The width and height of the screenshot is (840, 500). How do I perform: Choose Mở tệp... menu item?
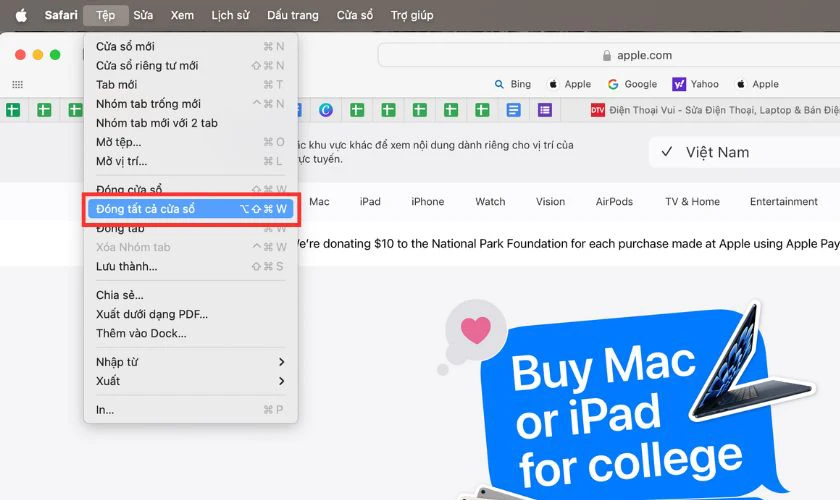point(190,142)
